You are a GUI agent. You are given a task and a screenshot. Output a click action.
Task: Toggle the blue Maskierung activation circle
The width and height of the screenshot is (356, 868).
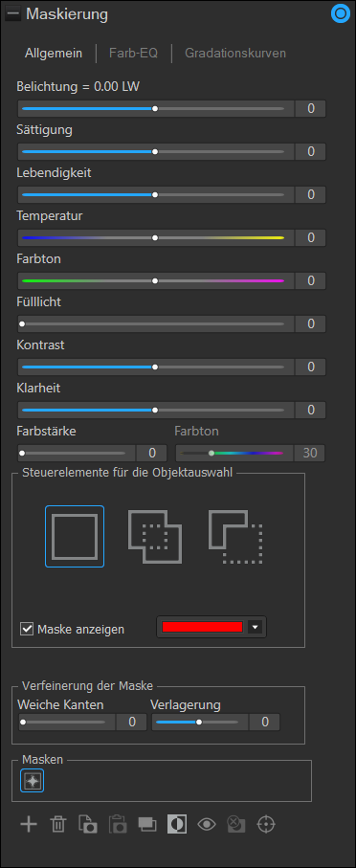339,14
